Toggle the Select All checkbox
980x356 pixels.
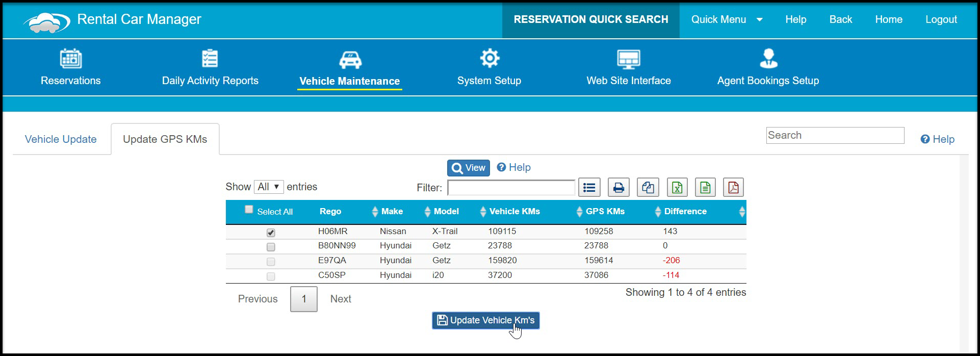(249, 209)
